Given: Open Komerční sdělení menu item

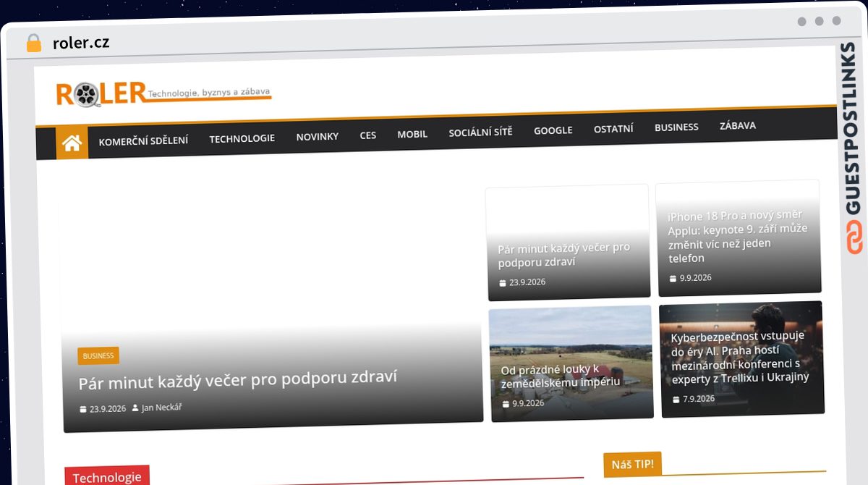Looking at the screenshot, I should point(143,140).
